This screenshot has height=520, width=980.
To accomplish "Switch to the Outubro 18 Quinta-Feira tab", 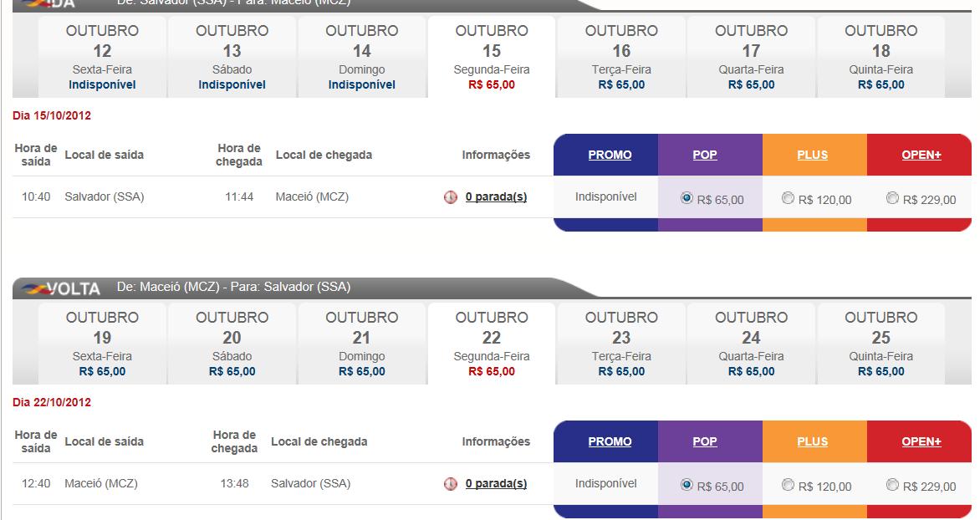I will [880, 57].
